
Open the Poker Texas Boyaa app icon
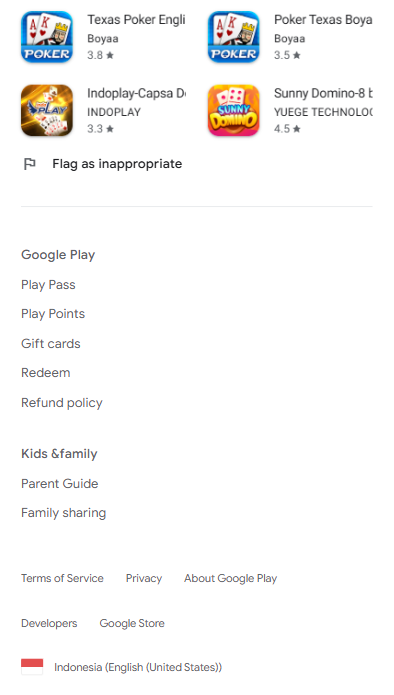click(234, 37)
